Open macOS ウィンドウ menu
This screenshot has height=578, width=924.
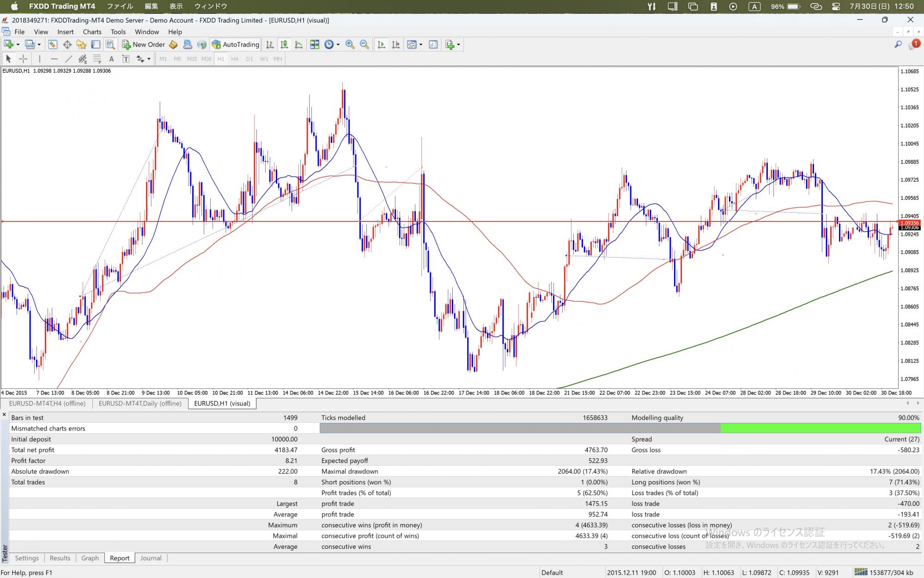[x=211, y=6]
